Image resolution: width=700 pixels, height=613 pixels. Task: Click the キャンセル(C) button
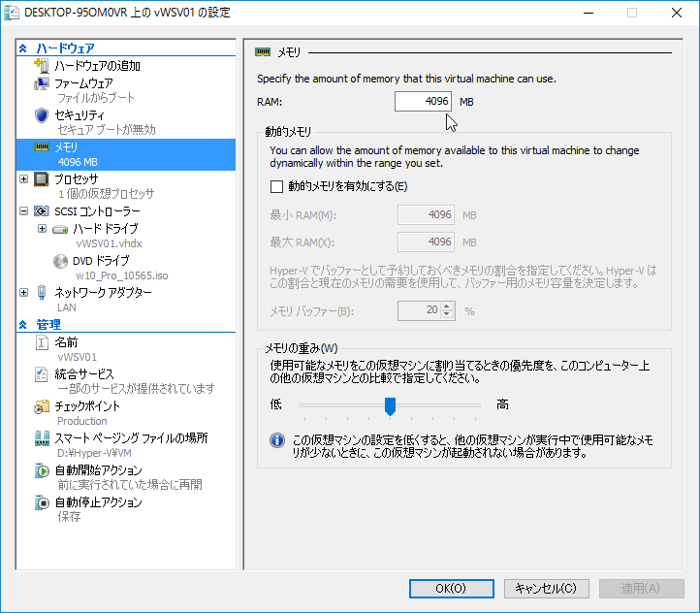click(547, 589)
